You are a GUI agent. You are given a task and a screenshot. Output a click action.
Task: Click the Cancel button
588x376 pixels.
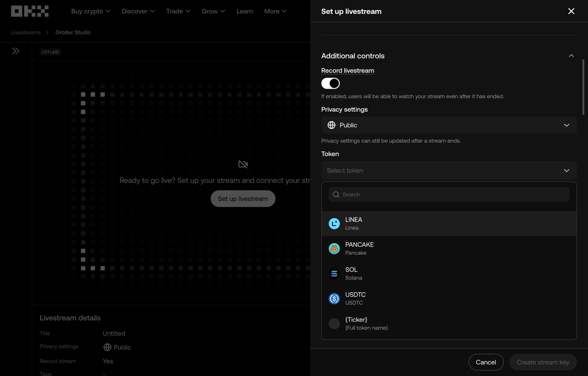486,362
